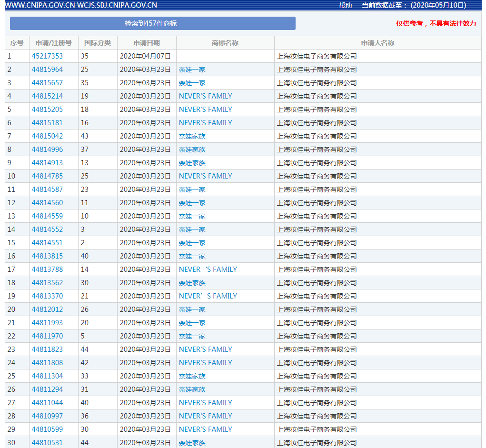Open registration number 44813815
Screen dimensions: 486x448
click(47, 256)
